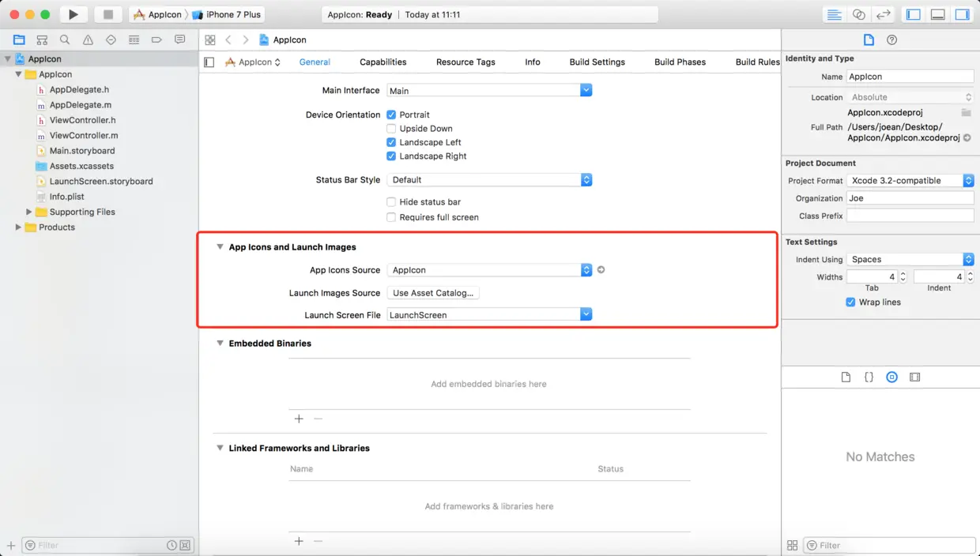The image size is (980, 556).
Task: Switch to the Capabilities tab
Action: pos(383,62)
